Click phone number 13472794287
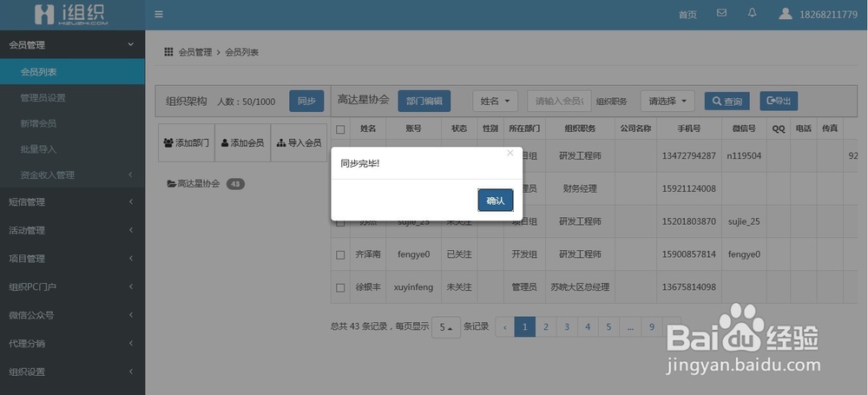The width and height of the screenshot is (868, 395). [x=689, y=155]
